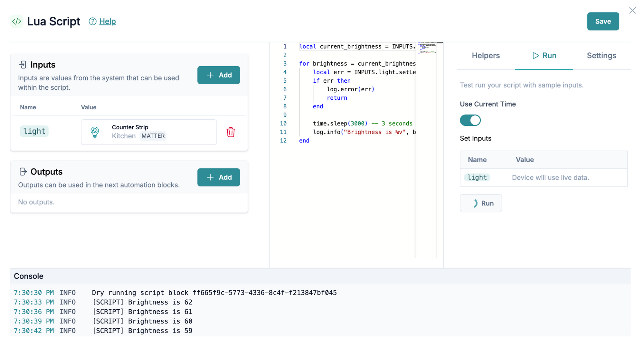This screenshot has width=644, height=337.
Task: Save the Lua script
Action: (x=603, y=22)
